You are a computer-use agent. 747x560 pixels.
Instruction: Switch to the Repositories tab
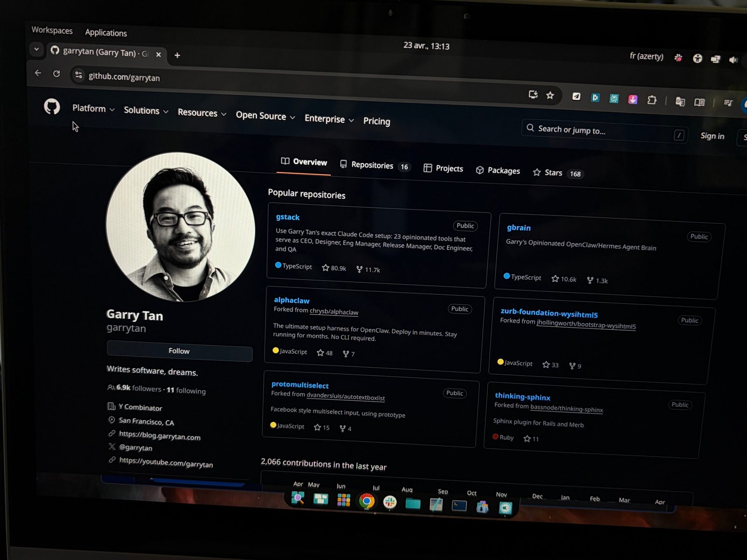[x=372, y=165]
